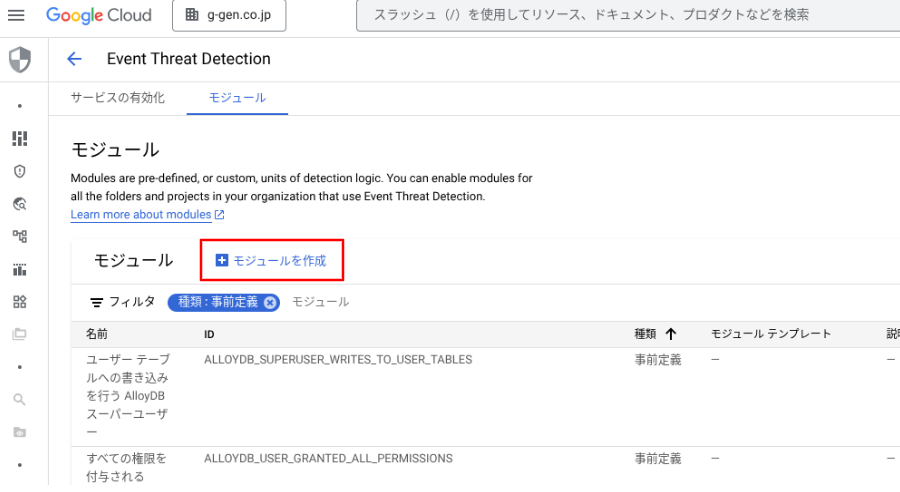This screenshot has width=900, height=492.
Task: Click the モジュールを作成 button
Action: (x=271, y=261)
